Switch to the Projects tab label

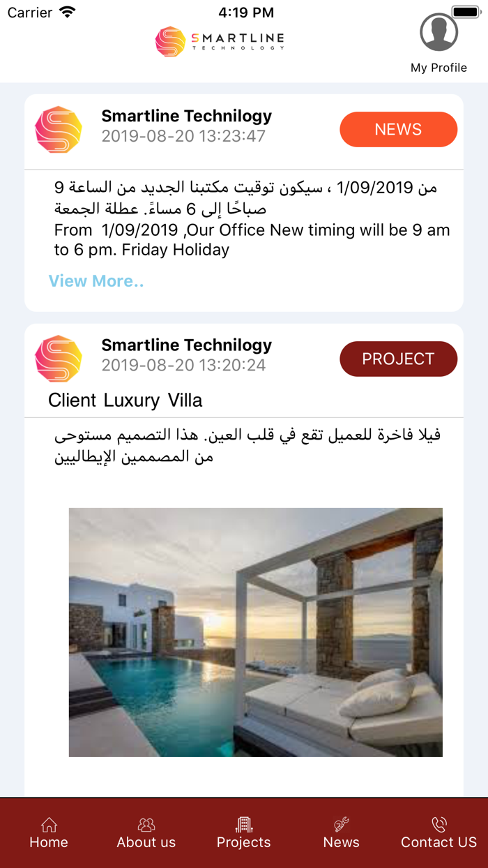pos(244,842)
